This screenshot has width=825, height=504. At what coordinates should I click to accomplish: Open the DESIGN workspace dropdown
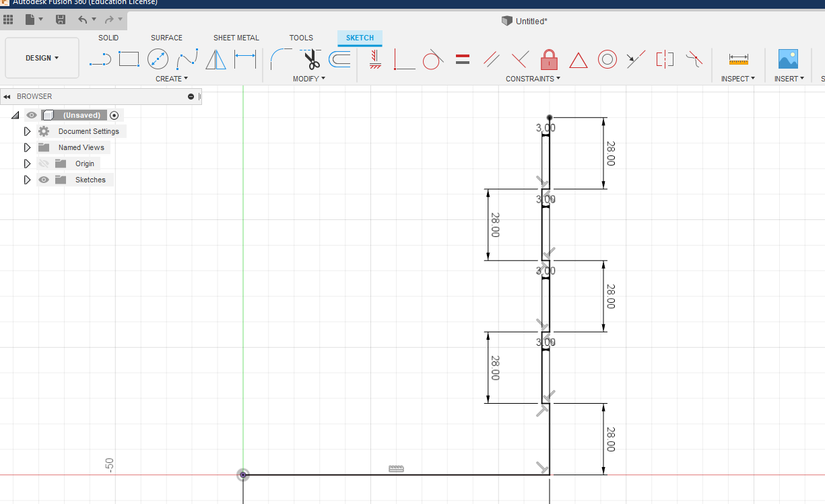[x=42, y=58]
